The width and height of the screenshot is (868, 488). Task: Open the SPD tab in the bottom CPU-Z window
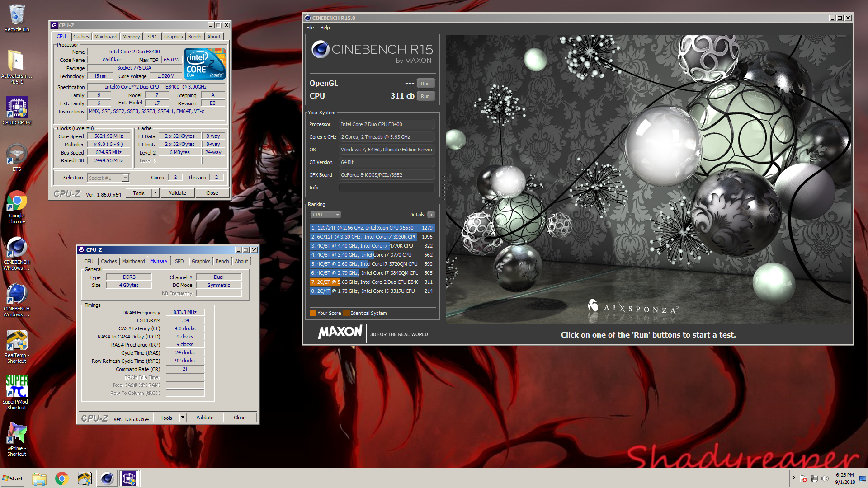179,261
